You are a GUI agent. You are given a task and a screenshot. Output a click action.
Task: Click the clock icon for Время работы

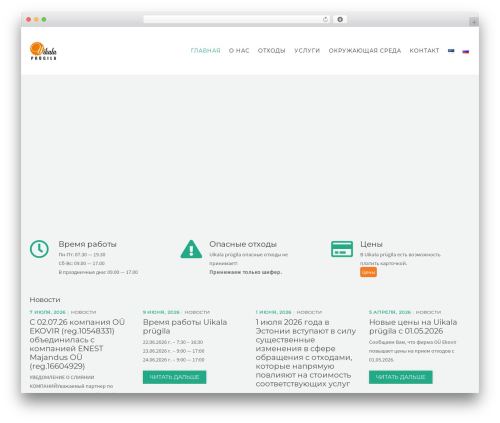point(39,249)
